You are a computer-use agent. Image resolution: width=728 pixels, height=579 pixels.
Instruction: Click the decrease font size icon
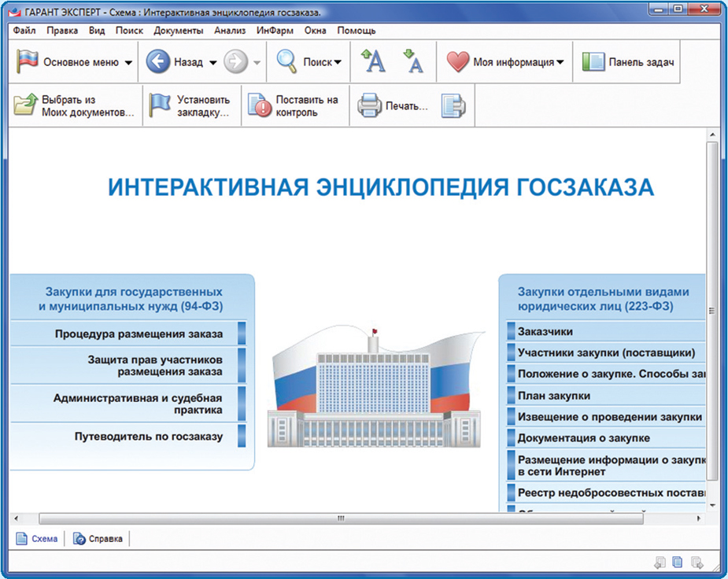[x=412, y=61]
